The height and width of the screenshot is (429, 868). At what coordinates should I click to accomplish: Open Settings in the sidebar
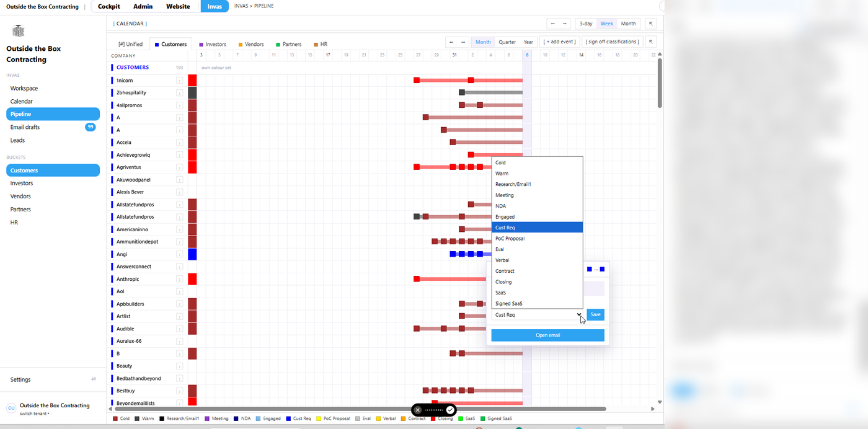click(x=20, y=379)
